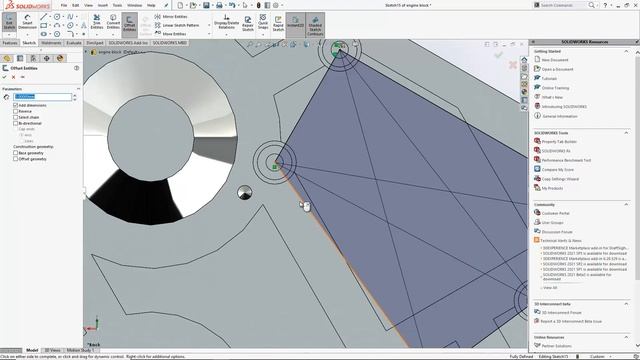Viewport: 640px width, 360px height.
Task: Select the Line sketch tool
Action: [x=44, y=17]
